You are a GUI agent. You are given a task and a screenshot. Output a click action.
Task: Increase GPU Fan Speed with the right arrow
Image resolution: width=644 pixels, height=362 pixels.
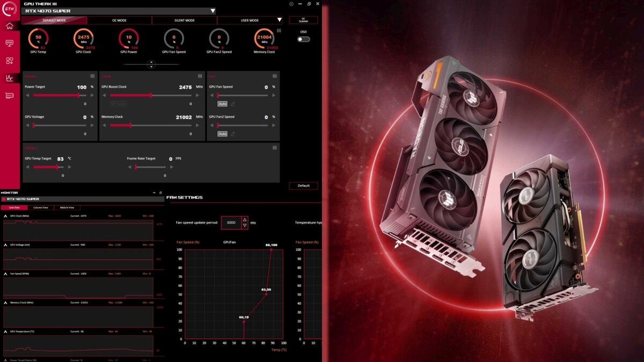tap(274, 95)
